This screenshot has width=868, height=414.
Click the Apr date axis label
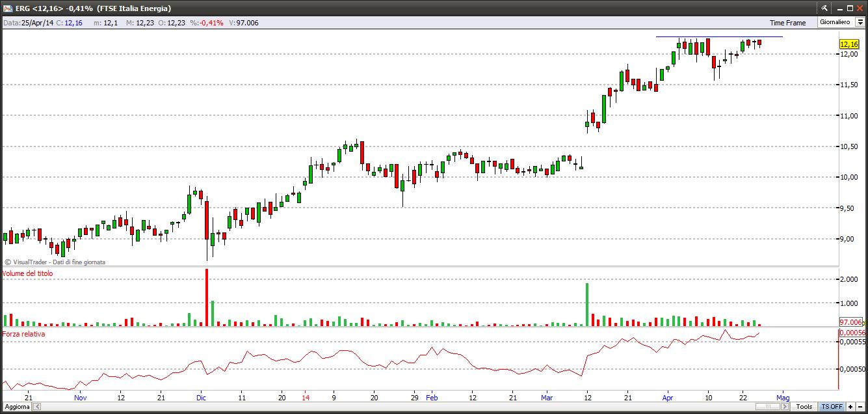click(668, 397)
